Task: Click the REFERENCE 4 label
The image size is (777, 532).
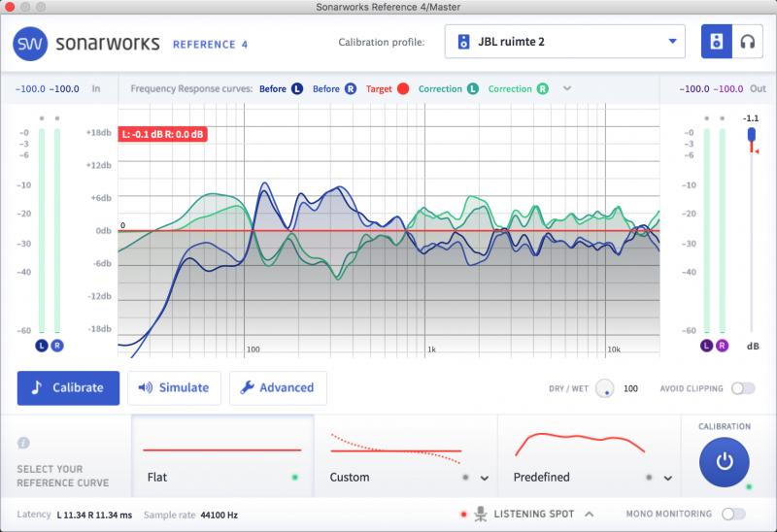Action: [210, 45]
